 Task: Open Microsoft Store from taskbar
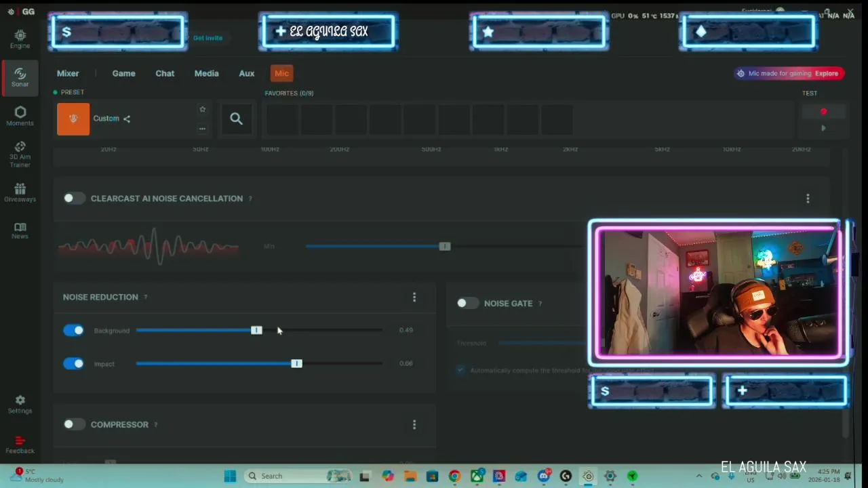click(x=432, y=476)
